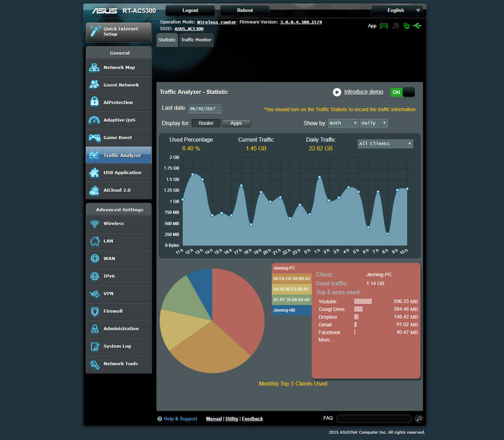Open USB Application puzzle icon
The height and width of the screenshot is (440, 504).
point(95,173)
